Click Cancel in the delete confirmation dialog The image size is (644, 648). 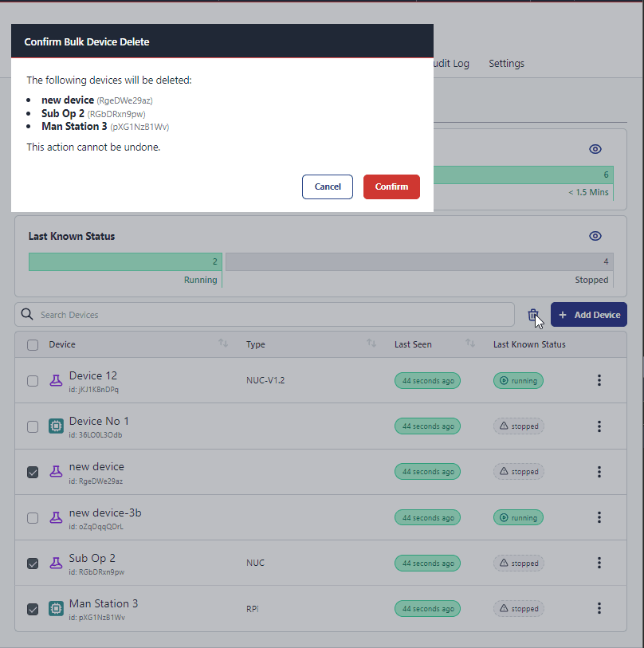point(327,187)
